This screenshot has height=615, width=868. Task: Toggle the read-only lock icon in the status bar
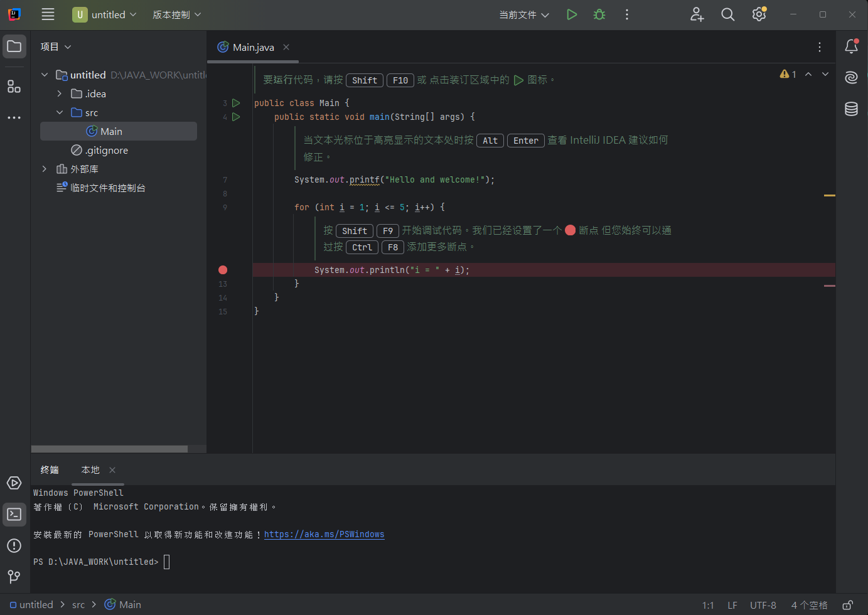[847, 605]
